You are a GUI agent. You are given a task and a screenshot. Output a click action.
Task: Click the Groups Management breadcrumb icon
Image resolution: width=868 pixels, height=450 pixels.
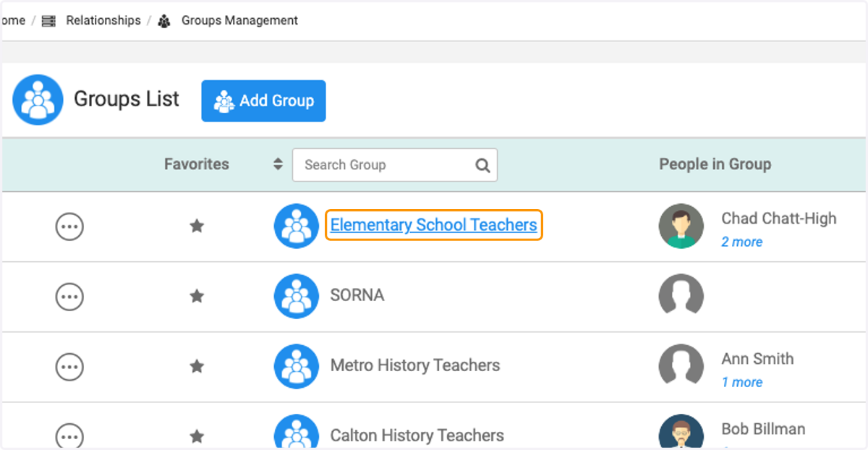pyautogui.click(x=164, y=21)
